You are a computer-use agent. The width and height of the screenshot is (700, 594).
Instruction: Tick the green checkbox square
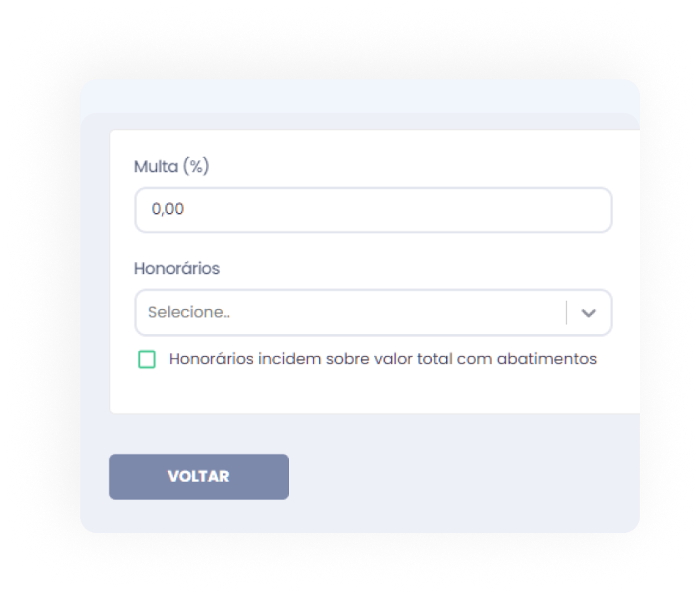point(147,360)
